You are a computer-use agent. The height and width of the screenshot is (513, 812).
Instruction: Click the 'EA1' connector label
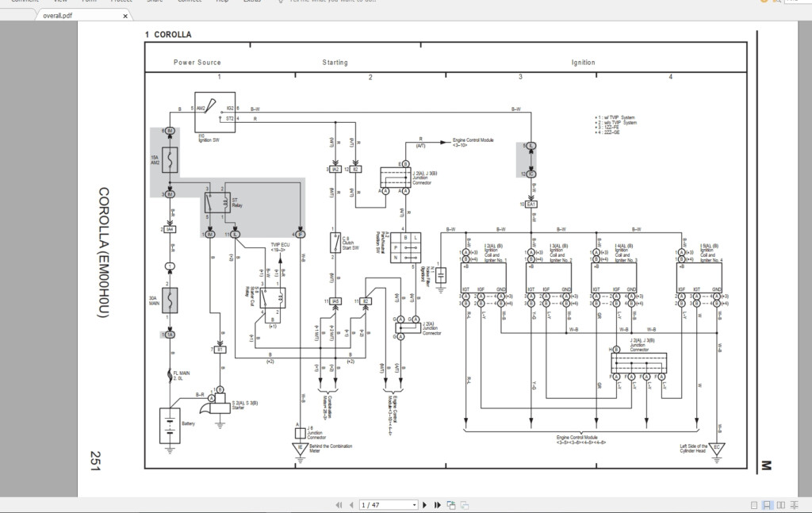(x=530, y=205)
